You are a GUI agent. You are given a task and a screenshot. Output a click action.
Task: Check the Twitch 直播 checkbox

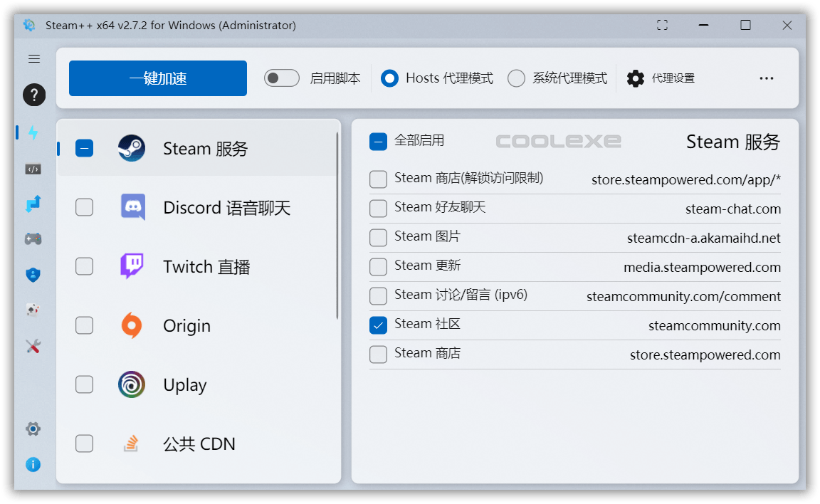click(x=84, y=267)
